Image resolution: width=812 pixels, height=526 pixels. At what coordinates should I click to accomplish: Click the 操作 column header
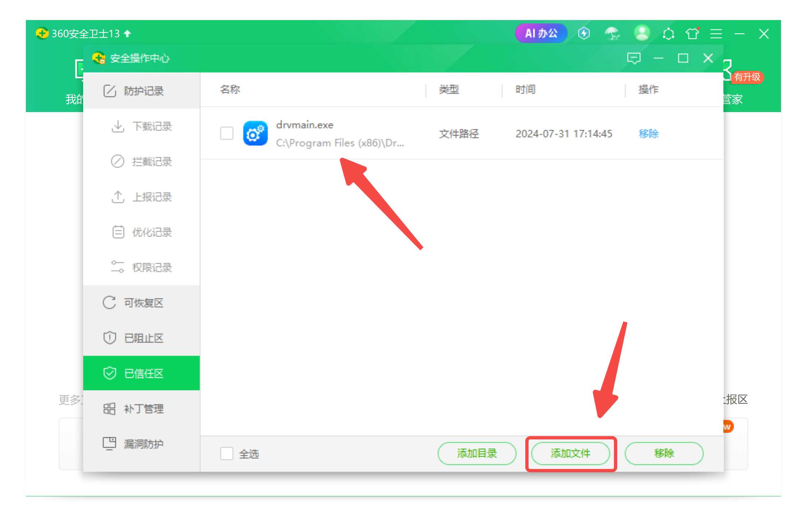[x=648, y=89]
